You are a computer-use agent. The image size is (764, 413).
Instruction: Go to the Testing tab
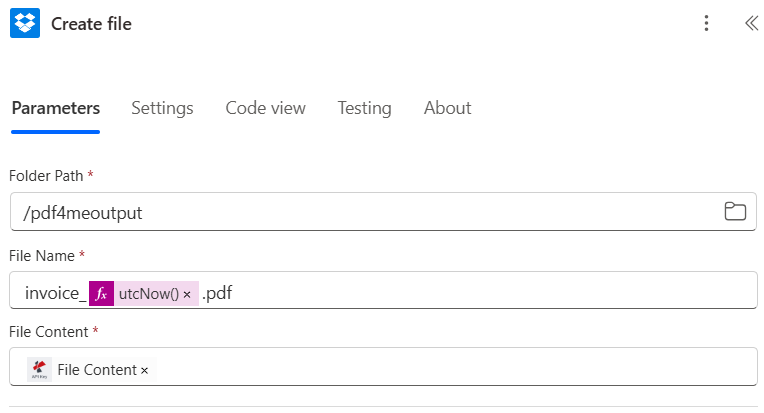click(x=364, y=108)
